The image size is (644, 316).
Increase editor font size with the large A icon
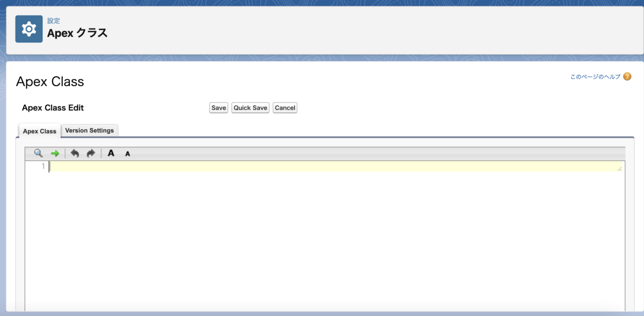click(x=111, y=153)
